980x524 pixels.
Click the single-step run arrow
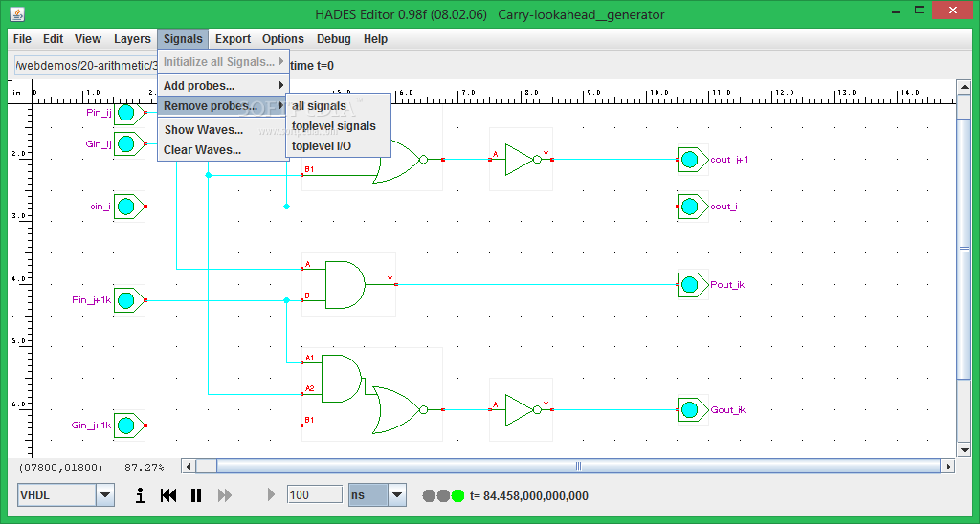pyautogui.click(x=271, y=495)
